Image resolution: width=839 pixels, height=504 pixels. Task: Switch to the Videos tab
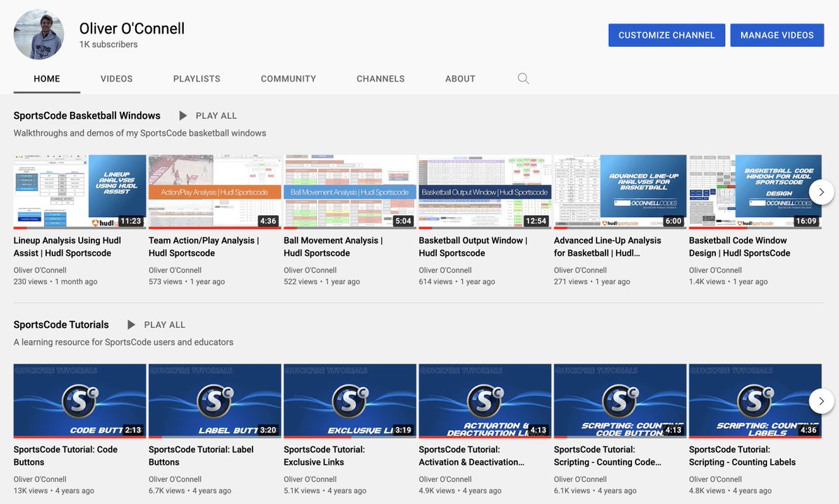click(117, 79)
